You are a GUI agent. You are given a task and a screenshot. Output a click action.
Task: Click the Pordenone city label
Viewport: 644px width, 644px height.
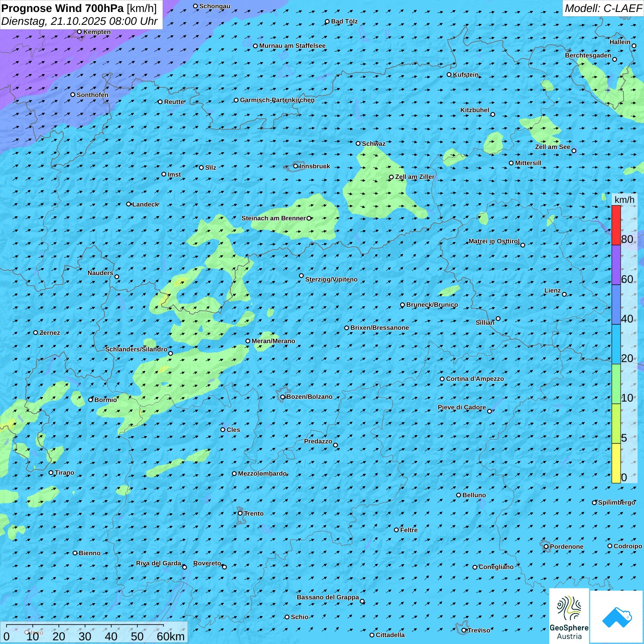(567, 546)
